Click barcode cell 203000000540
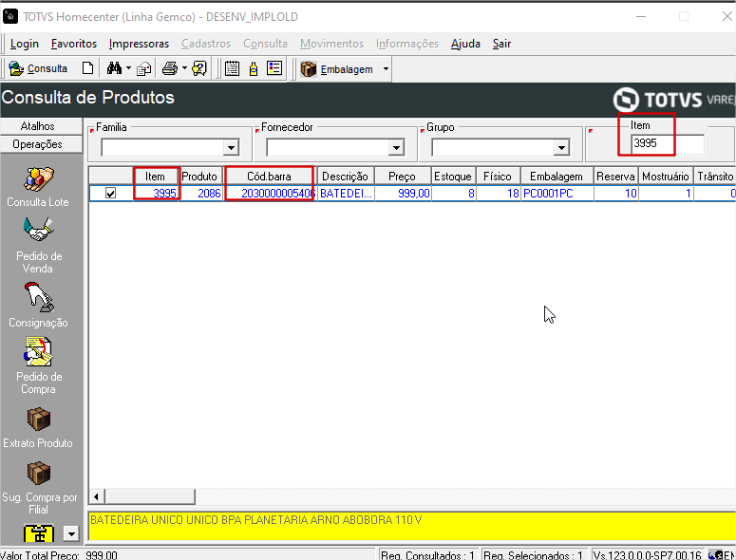Screen dimensions: 736x560 click(x=271, y=194)
